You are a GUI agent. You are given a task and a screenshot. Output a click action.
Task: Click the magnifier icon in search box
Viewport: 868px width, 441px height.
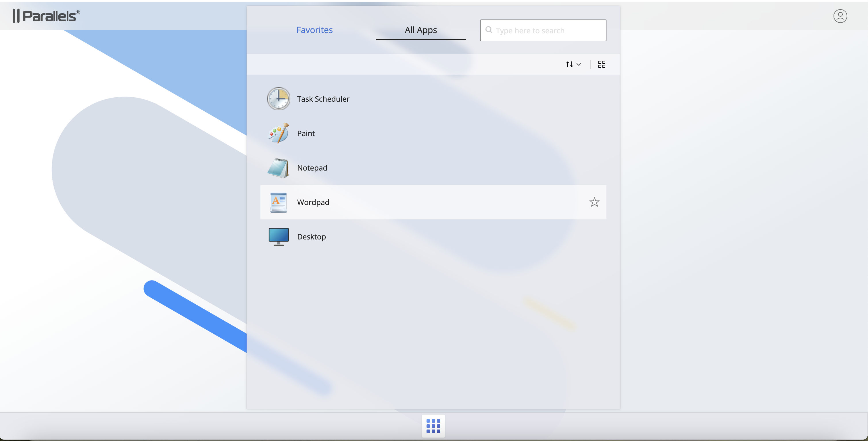pos(489,30)
